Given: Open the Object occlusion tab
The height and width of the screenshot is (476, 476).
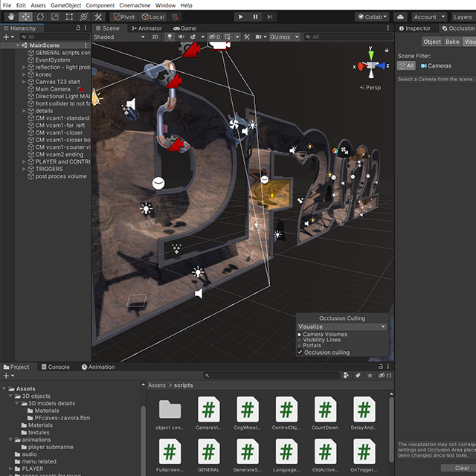Looking at the screenshot, I should 431,42.
